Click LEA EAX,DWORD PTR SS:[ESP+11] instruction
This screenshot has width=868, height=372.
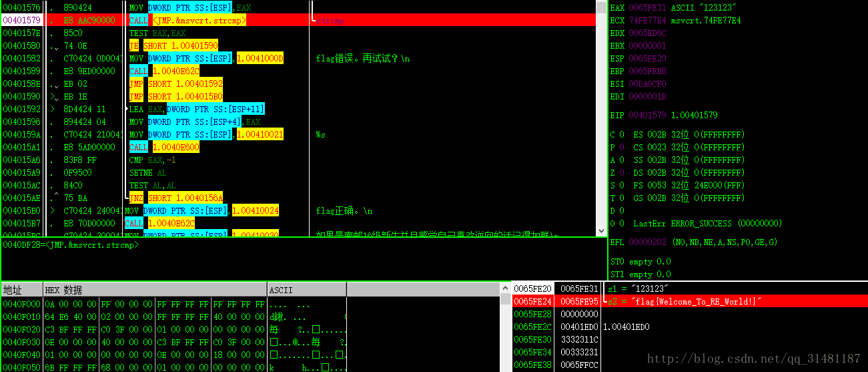point(197,110)
